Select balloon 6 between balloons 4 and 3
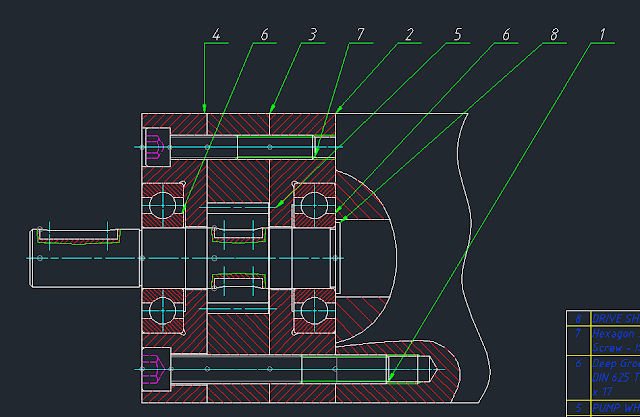640x417 pixels. click(264, 35)
